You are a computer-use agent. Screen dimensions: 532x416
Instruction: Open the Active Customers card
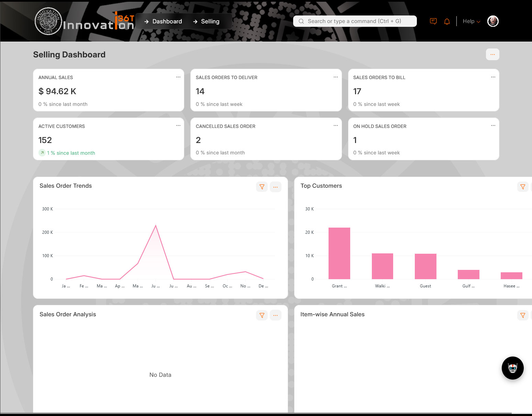click(108, 139)
